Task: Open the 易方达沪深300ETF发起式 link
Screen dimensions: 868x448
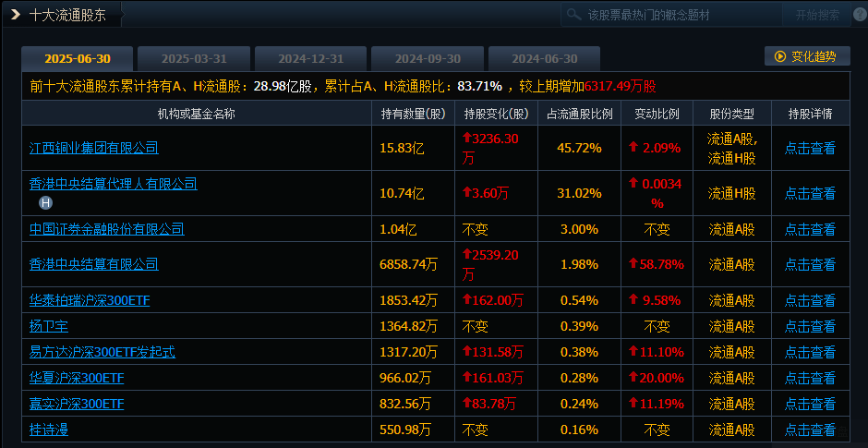Action: pyautogui.click(x=102, y=352)
